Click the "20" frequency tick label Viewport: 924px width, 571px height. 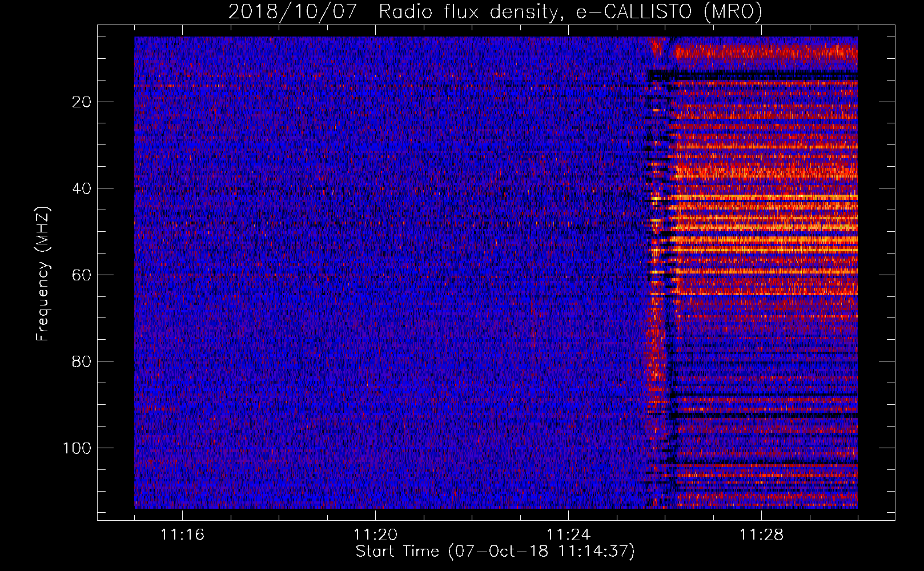tap(82, 102)
